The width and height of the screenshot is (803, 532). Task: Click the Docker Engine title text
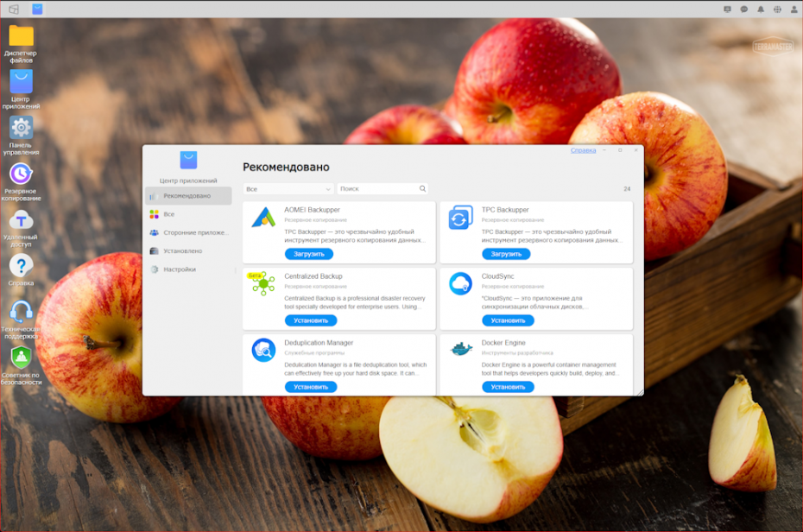[503, 343]
